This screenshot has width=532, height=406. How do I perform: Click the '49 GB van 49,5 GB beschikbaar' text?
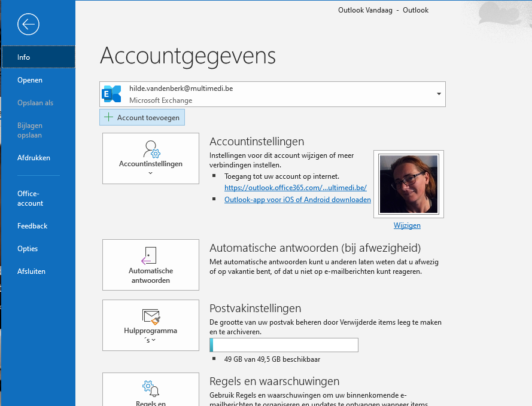click(272, 359)
